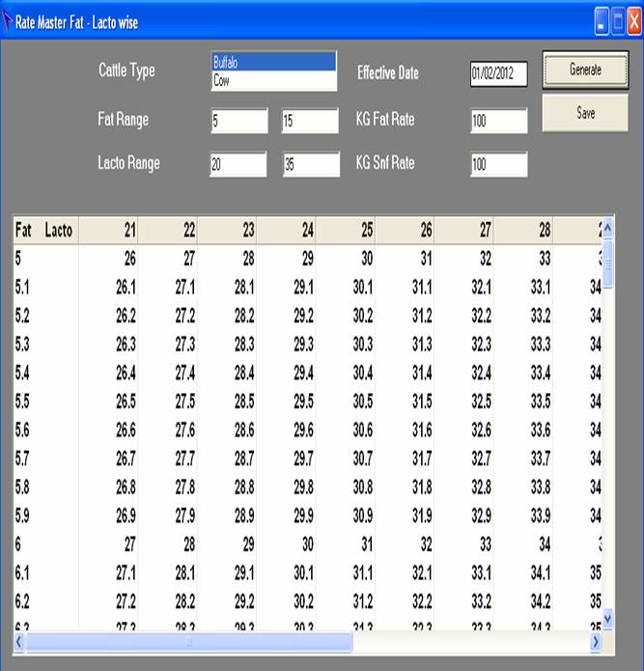Click the horizontal scrollbar left arrow
The width and height of the screenshot is (644, 671).
(x=20, y=640)
